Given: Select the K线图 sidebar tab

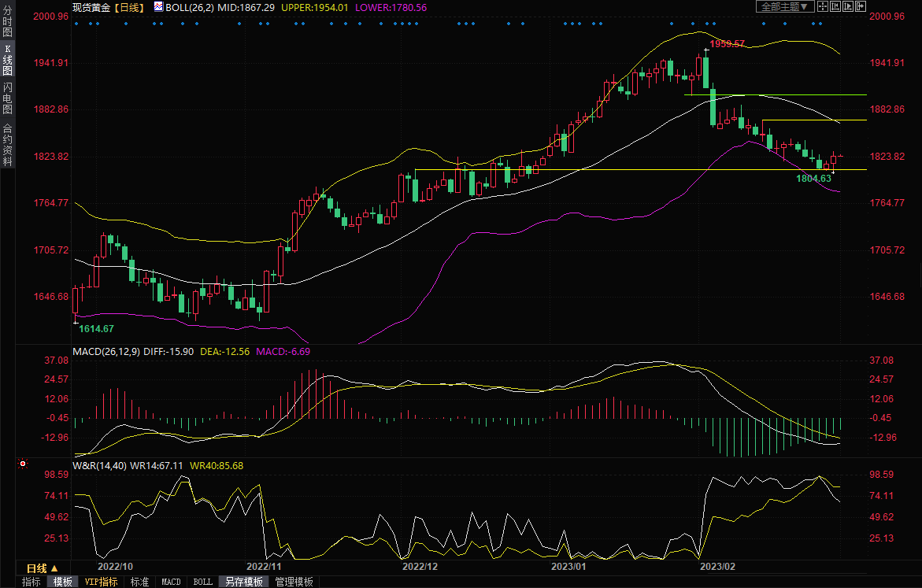Looking at the screenshot, I should 7,60.
